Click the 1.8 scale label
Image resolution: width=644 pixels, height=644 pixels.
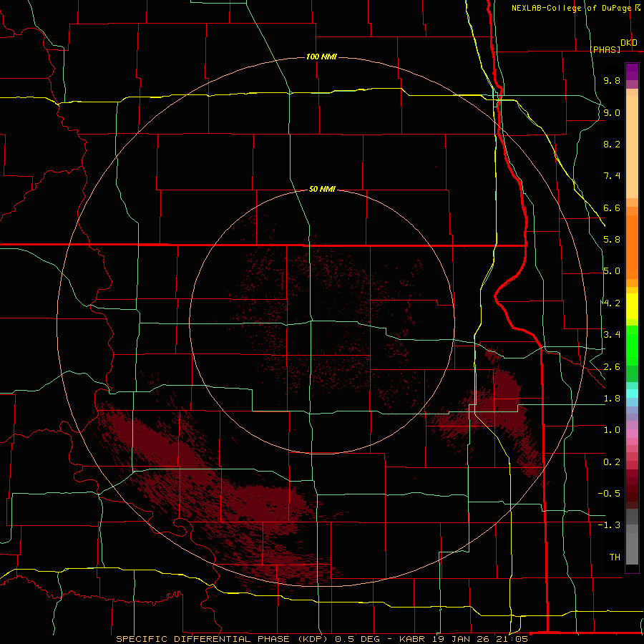pos(612,399)
